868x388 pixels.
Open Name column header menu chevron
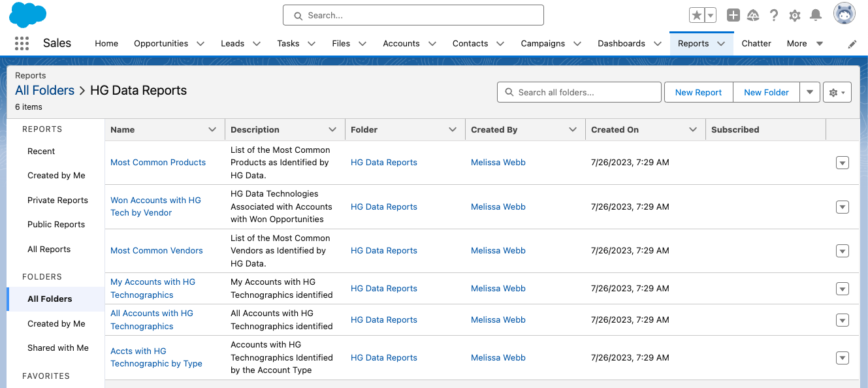[x=212, y=129]
